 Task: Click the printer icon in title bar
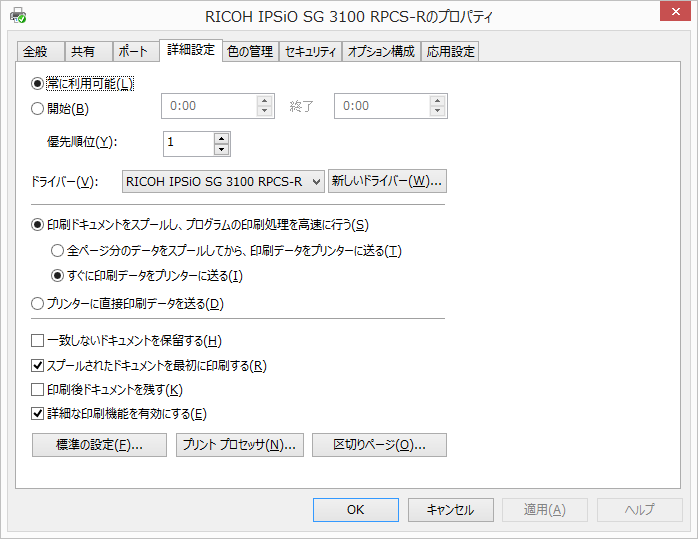(18, 16)
